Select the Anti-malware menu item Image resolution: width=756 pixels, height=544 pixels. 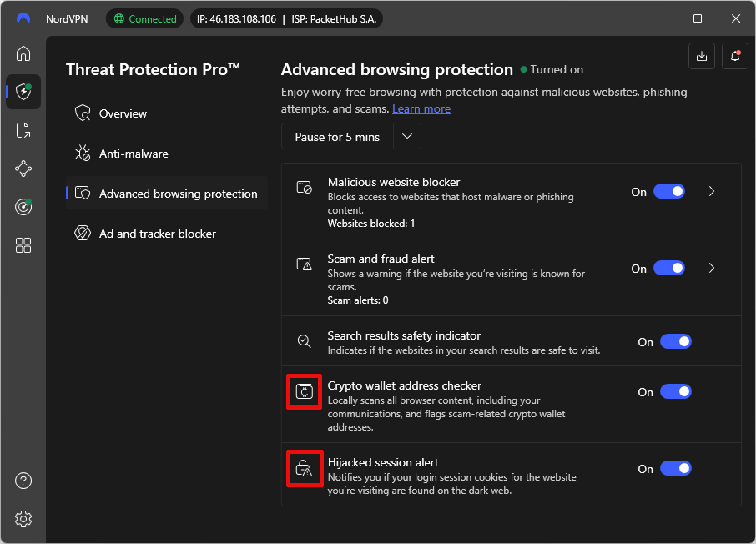coord(134,154)
